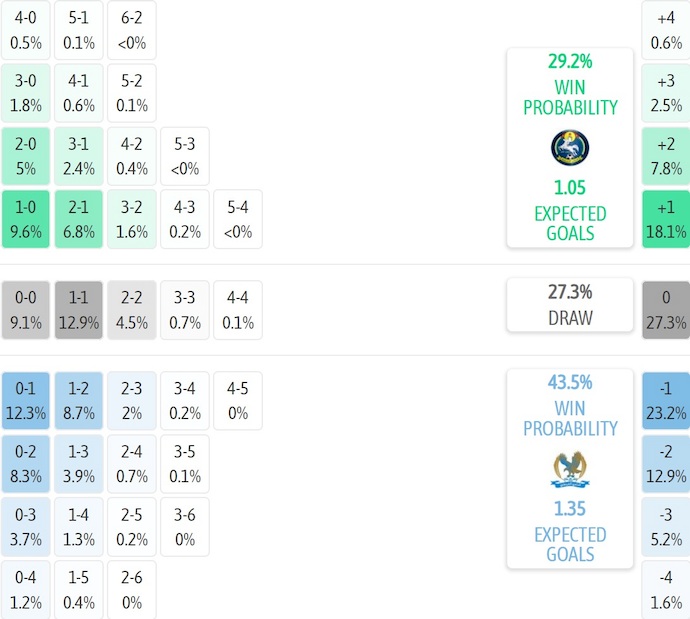The height and width of the screenshot is (619, 690).
Task: Select the -1 goal margin tile
Action: pyautogui.click(x=665, y=400)
